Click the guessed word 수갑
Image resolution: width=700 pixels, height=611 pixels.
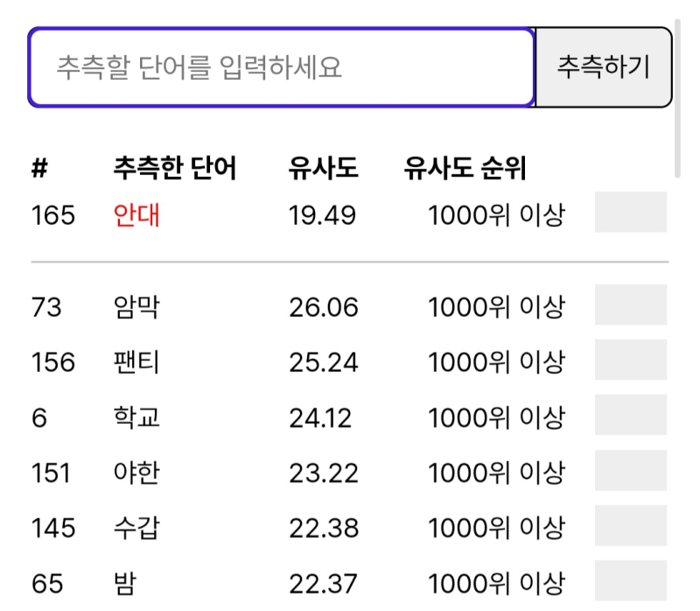[x=136, y=528]
